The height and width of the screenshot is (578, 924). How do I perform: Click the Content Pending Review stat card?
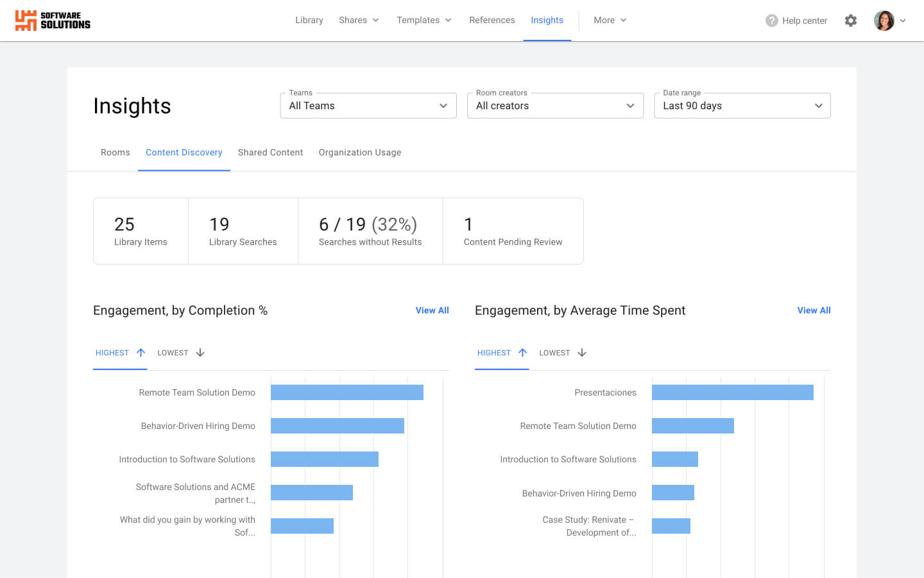[513, 231]
